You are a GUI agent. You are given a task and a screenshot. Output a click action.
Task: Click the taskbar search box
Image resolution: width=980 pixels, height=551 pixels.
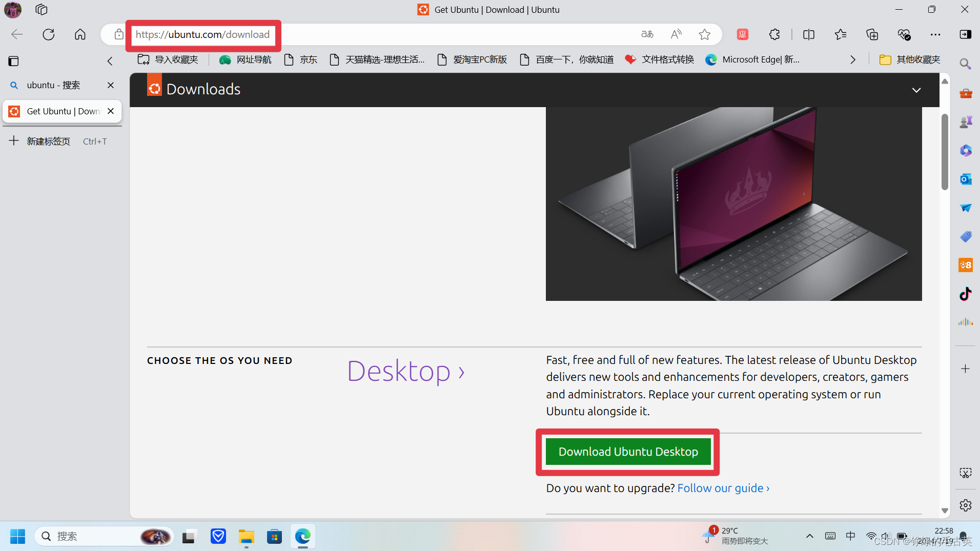104,537
